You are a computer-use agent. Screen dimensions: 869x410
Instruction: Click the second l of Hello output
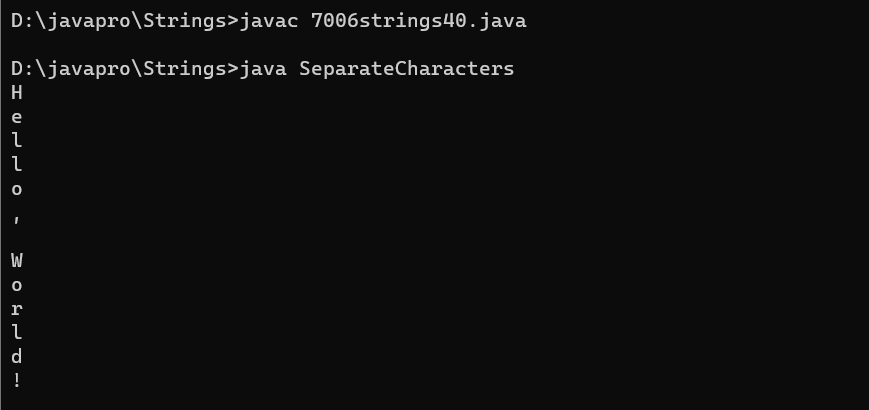click(x=17, y=164)
